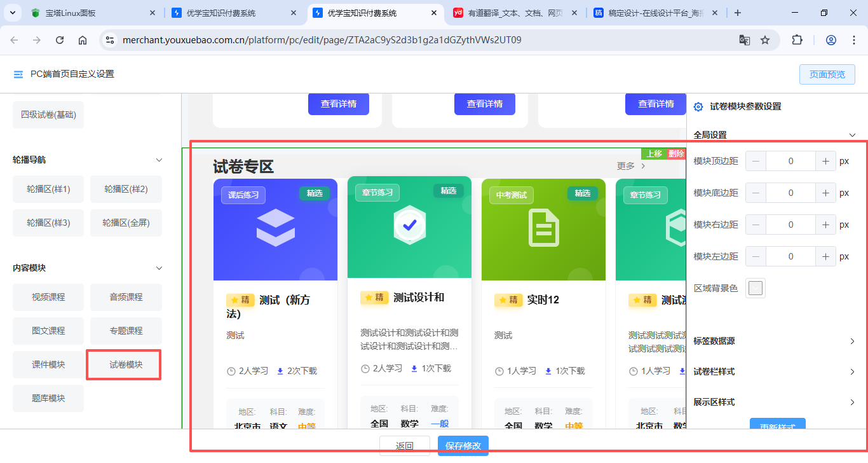This screenshot has height=463, width=868.
Task: Click the Google Translate icon in address bar
Action: tap(744, 40)
